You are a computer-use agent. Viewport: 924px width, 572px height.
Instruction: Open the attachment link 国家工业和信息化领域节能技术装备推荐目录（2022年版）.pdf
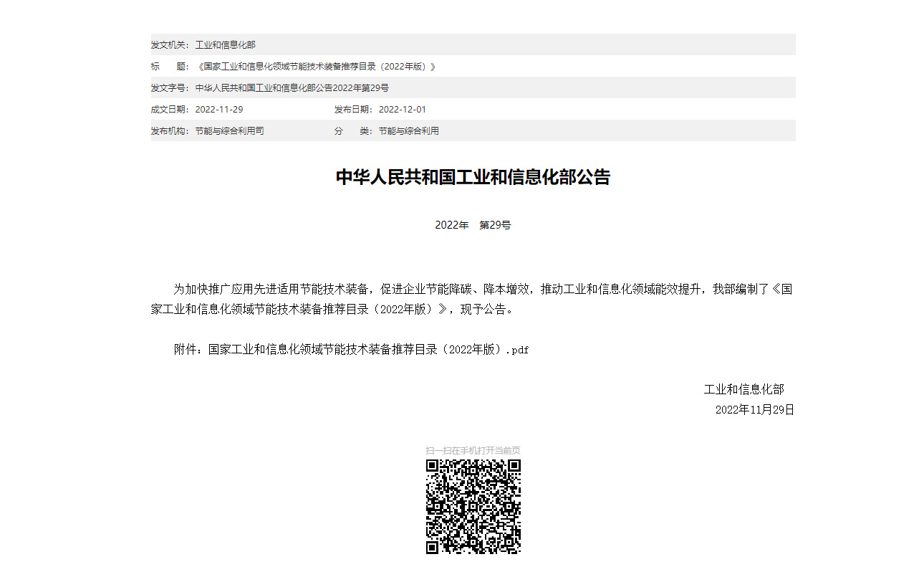tap(369, 350)
